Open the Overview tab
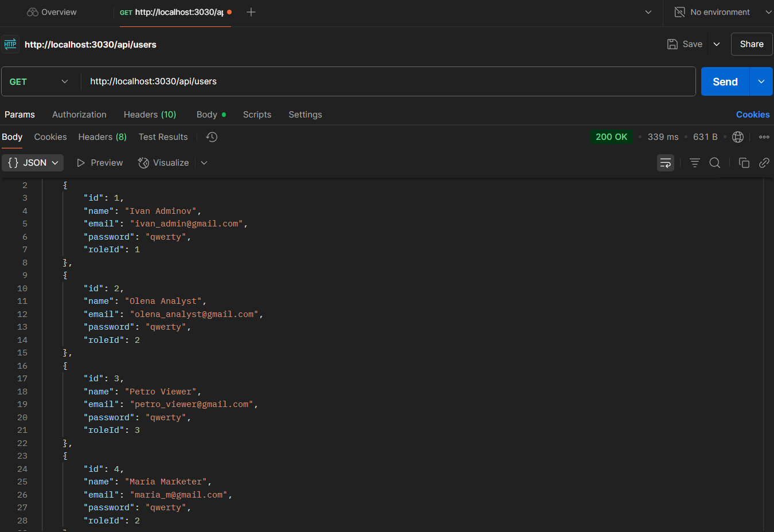774x532 pixels. point(52,12)
